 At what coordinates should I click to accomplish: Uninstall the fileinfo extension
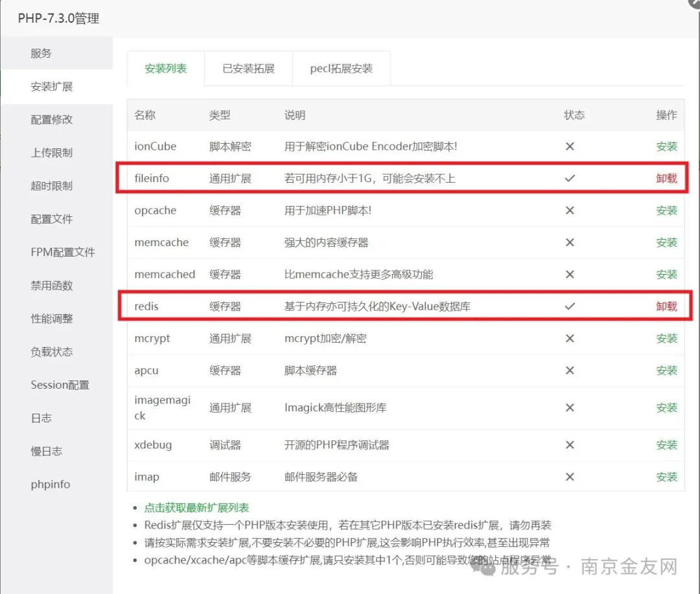click(x=666, y=179)
